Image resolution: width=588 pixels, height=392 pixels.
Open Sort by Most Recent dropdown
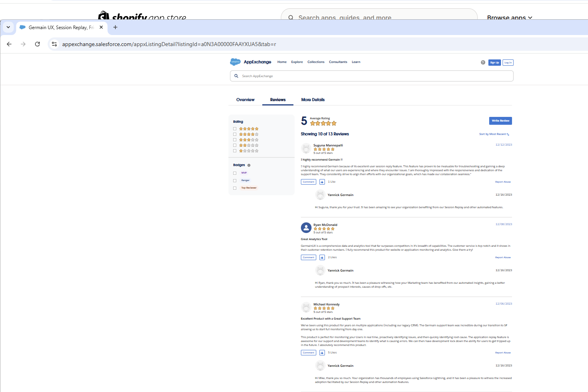[494, 134]
